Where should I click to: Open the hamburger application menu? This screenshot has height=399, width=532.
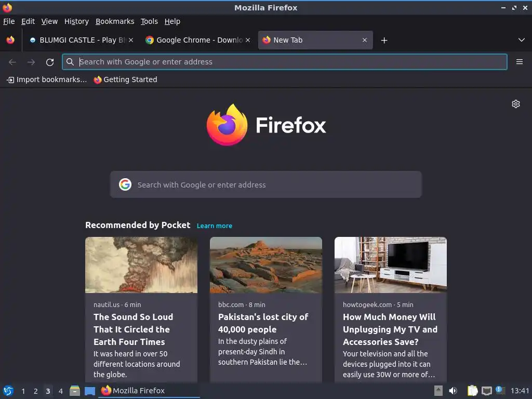click(519, 62)
